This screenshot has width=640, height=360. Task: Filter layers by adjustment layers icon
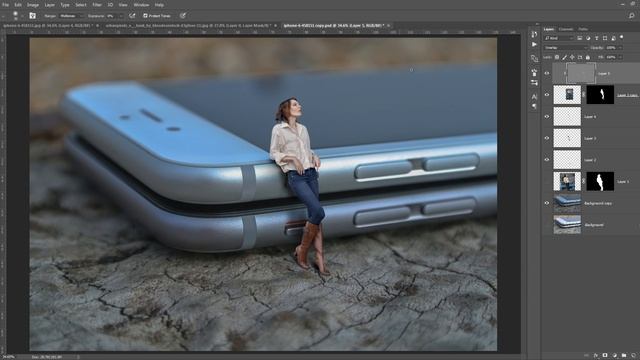tap(588, 38)
